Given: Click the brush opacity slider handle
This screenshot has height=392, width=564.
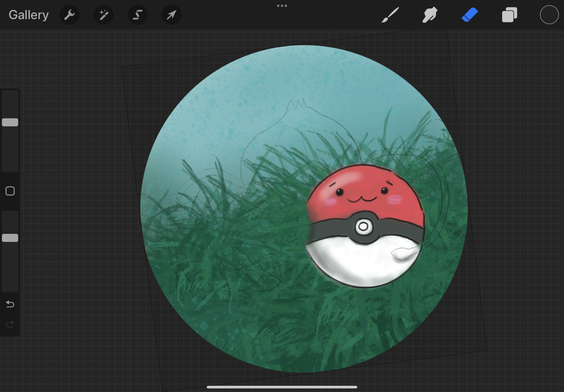Looking at the screenshot, I should coord(10,238).
